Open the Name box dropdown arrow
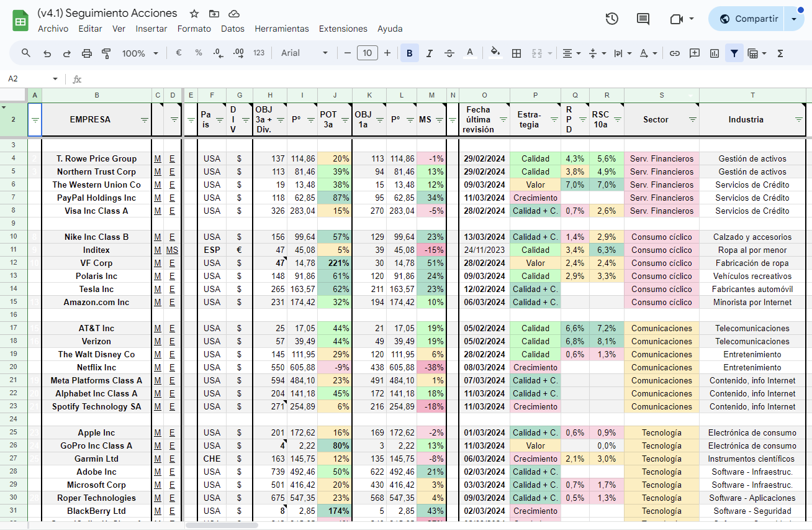This screenshot has width=812, height=530. pyautogui.click(x=55, y=79)
